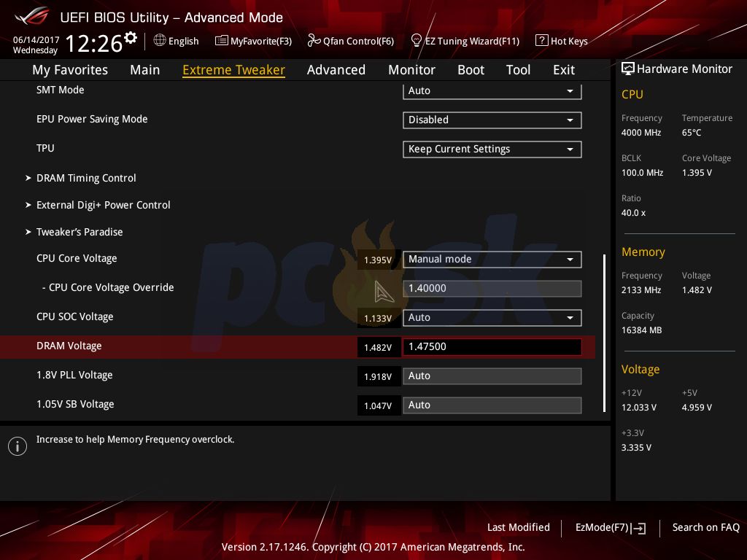Open the Exit tab
The image size is (747, 560).
pos(564,70)
